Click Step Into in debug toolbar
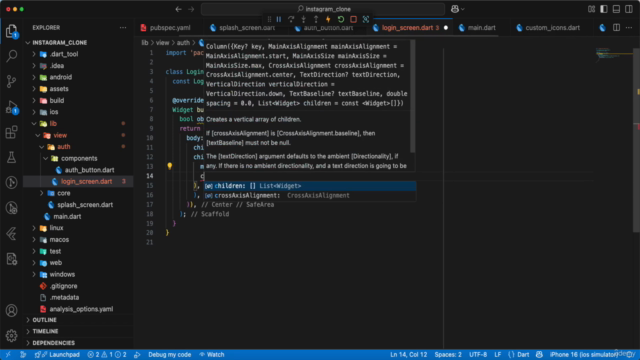This screenshot has width=640, height=360. coord(304,19)
